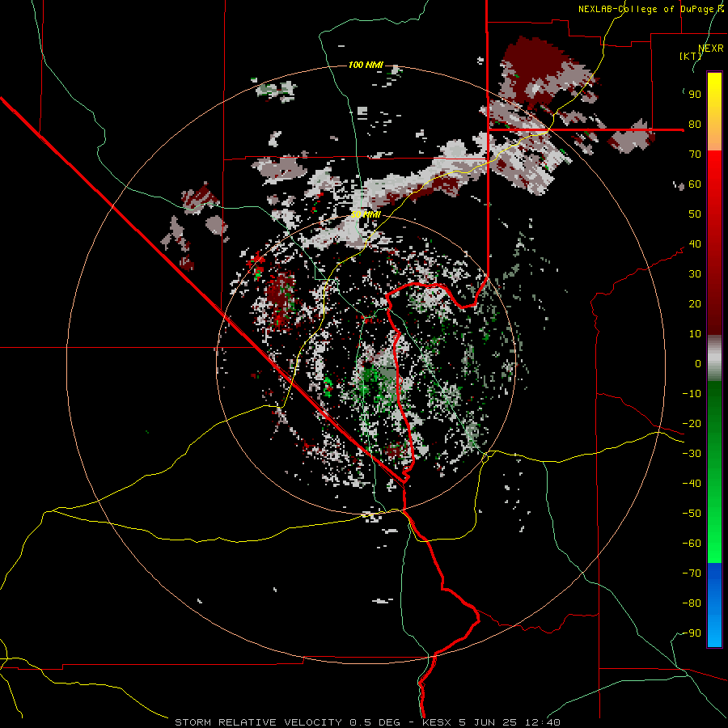
Task: Click the -80 value on velocity scale
Action: point(692,603)
